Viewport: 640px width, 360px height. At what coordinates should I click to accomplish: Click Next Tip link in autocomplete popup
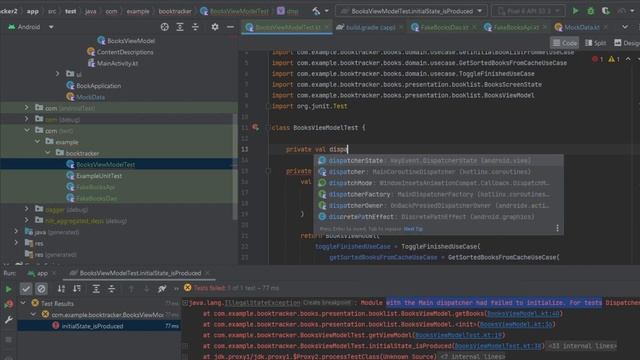point(413,229)
